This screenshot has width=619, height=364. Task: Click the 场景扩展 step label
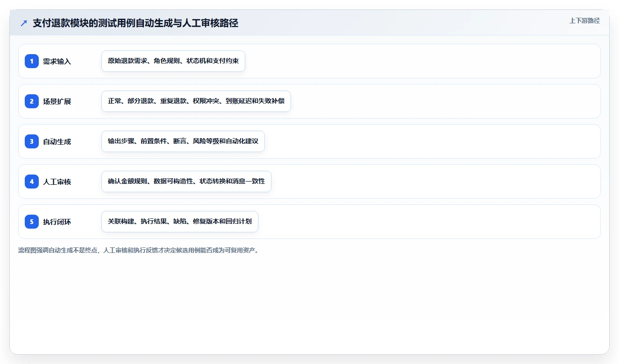click(x=57, y=101)
